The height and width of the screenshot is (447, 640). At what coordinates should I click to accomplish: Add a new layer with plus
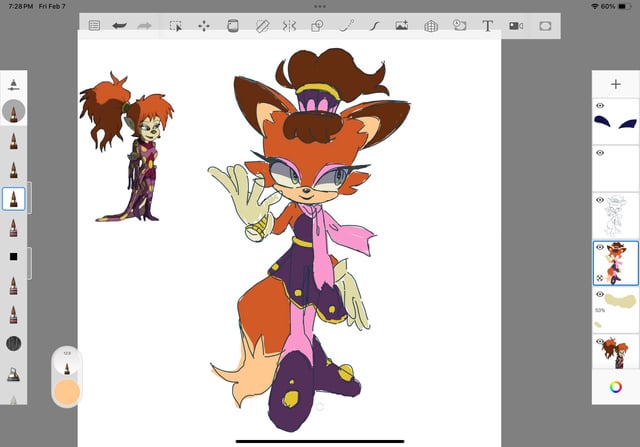tap(616, 84)
